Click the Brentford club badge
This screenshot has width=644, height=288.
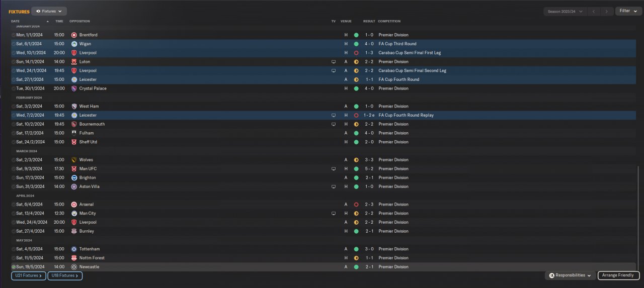point(74,35)
